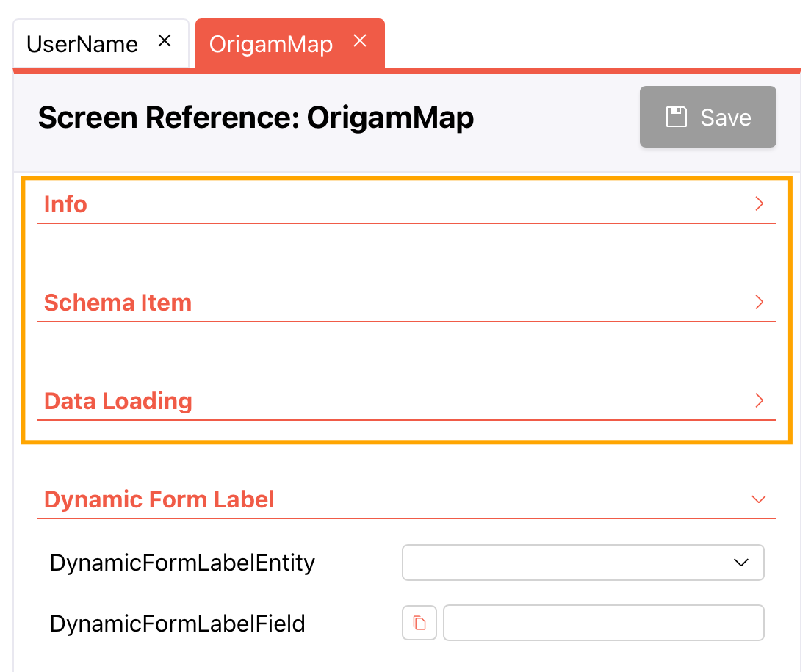The width and height of the screenshot is (811, 672).
Task: Close the UserName tab
Action: (165, 40)
